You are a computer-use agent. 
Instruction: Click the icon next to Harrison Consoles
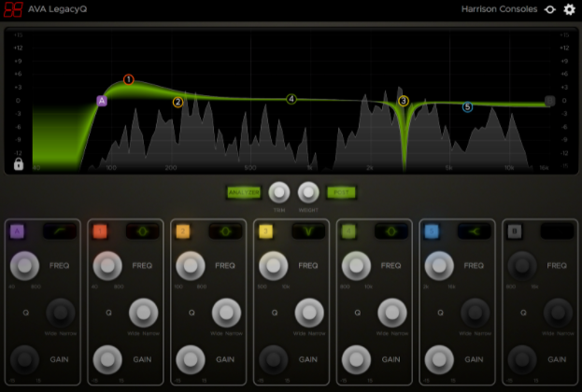(551, 9)
